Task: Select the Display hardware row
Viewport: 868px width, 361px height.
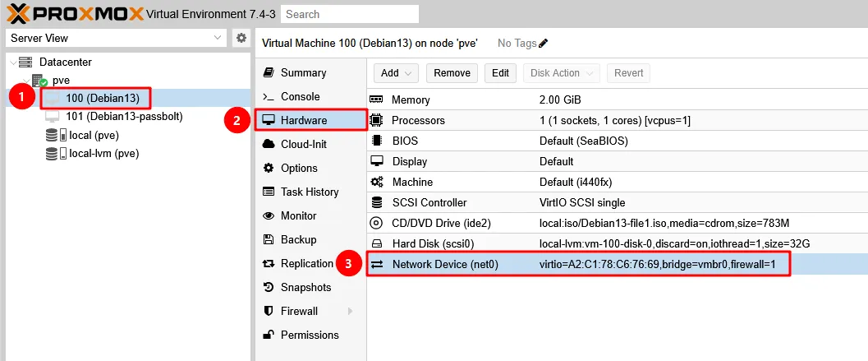Action: [x=618, y=161]
